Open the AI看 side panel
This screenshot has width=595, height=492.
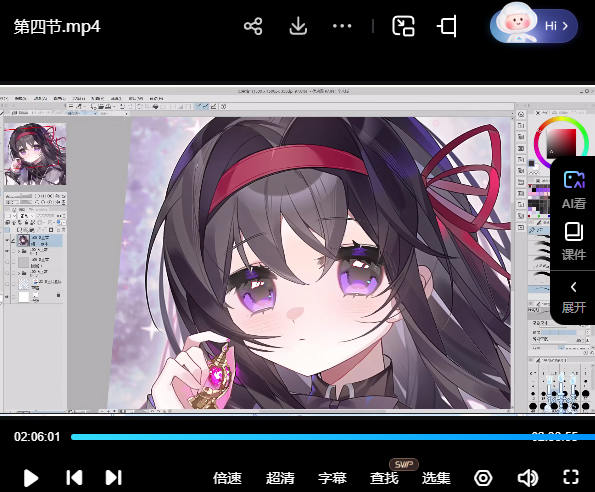(x=574, y=190)
